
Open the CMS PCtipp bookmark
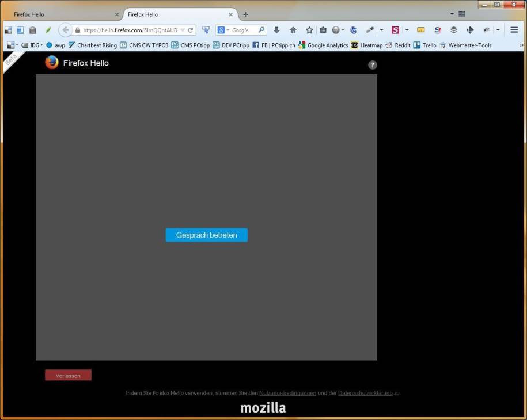191,45
